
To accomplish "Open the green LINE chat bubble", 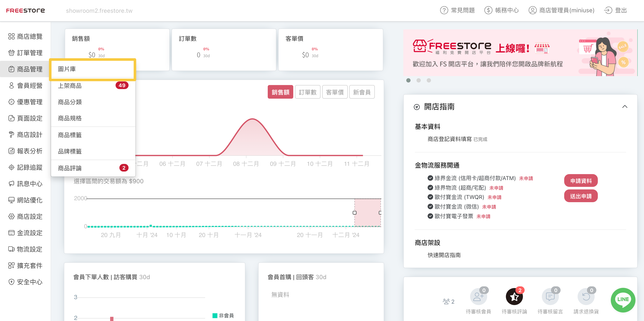I will click(623, 300).
